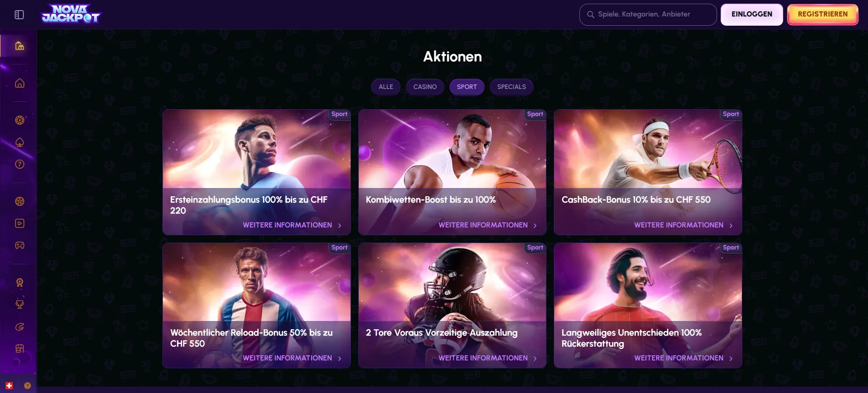Select the home icon in the sidebar

click(19, 83)
